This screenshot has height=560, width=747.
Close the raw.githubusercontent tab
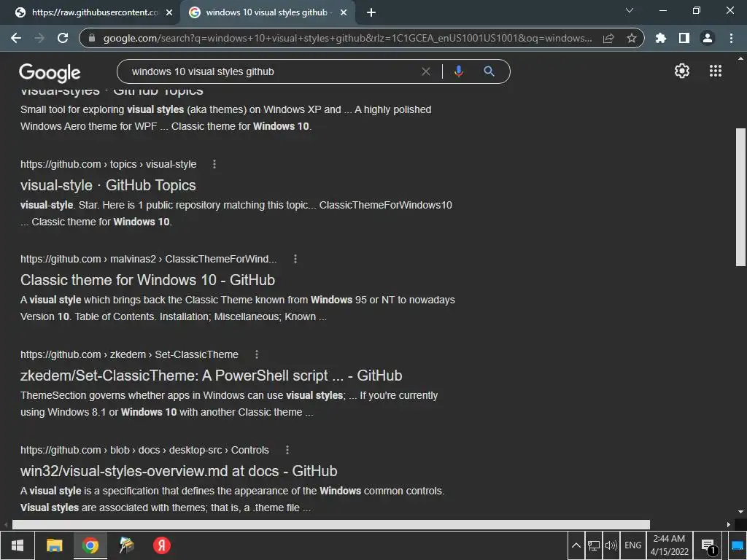click(169, 13)
